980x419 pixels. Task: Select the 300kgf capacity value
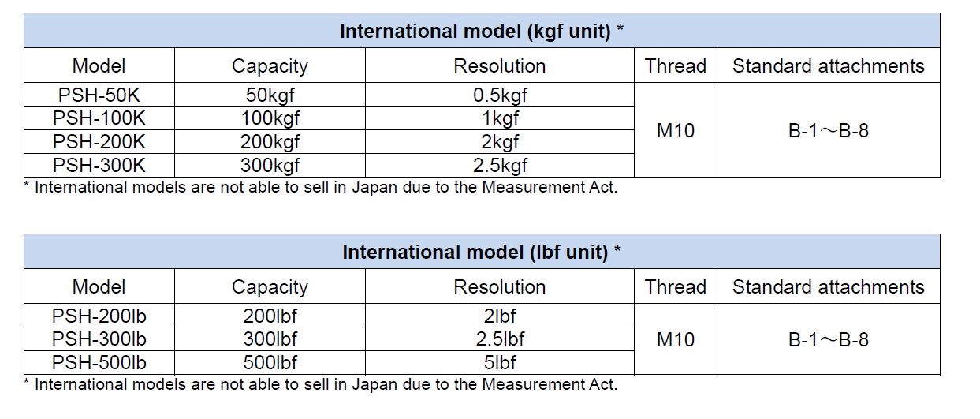(x=270, y=165)
